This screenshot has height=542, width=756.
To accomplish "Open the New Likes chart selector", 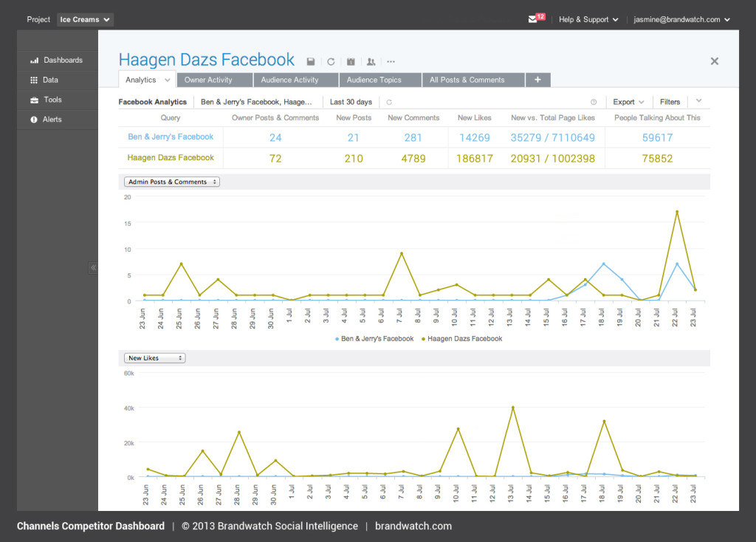I will tap(155, 358).
